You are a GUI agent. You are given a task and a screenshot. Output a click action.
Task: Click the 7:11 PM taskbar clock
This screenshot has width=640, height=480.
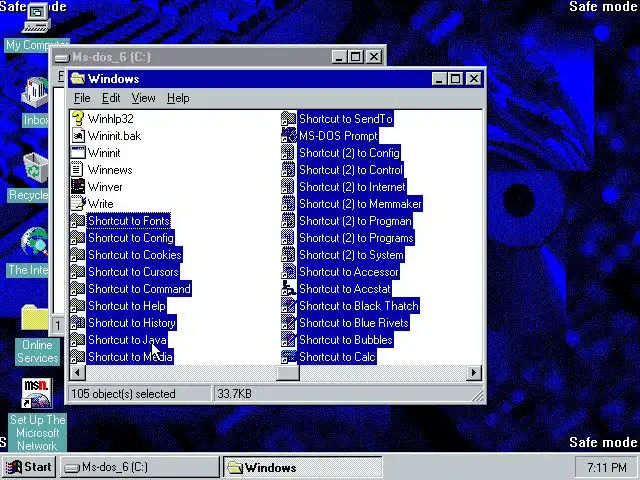pyautogui.click(x=607, y=467)
